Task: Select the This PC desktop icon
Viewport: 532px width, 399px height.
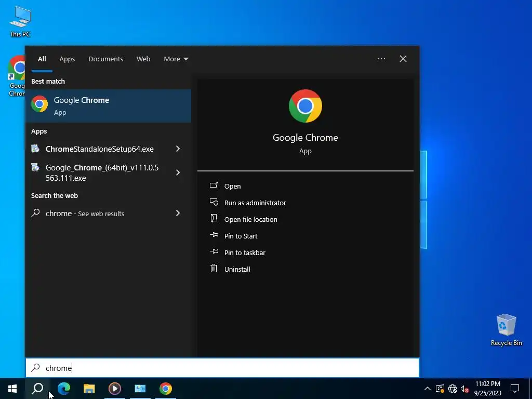Action: point(20,21)
